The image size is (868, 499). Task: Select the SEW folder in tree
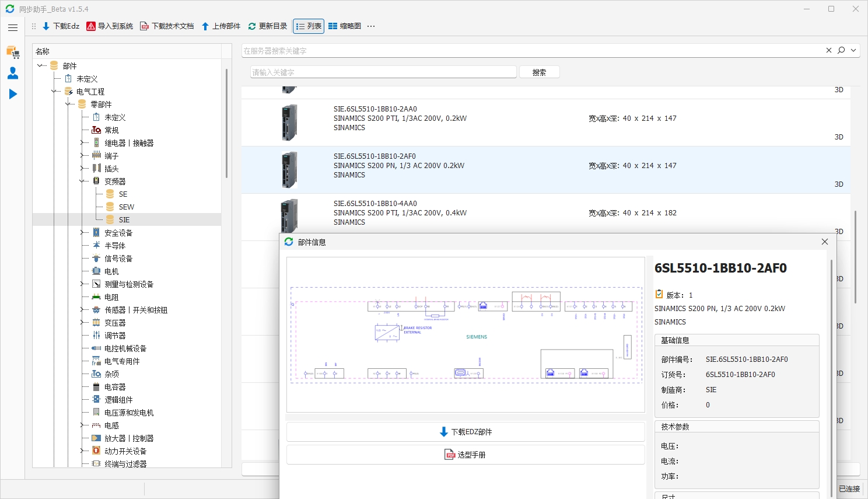pos(126,207)
